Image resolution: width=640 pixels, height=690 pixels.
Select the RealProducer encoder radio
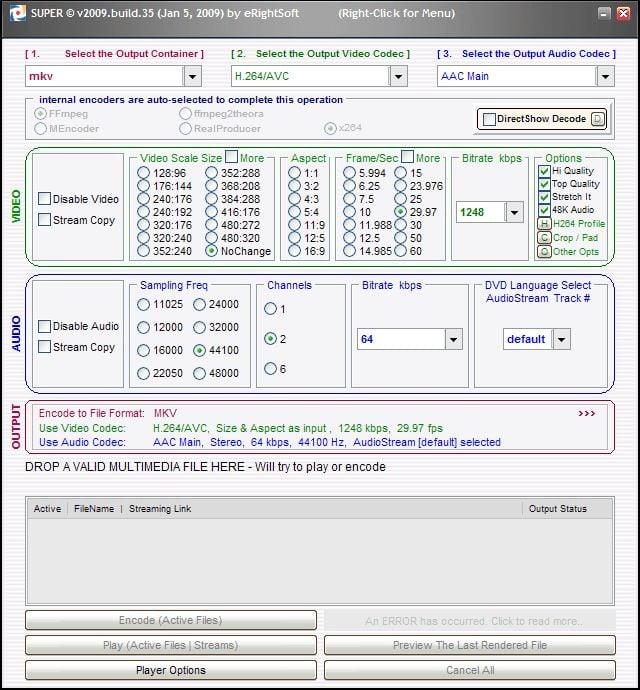(185, 128)
